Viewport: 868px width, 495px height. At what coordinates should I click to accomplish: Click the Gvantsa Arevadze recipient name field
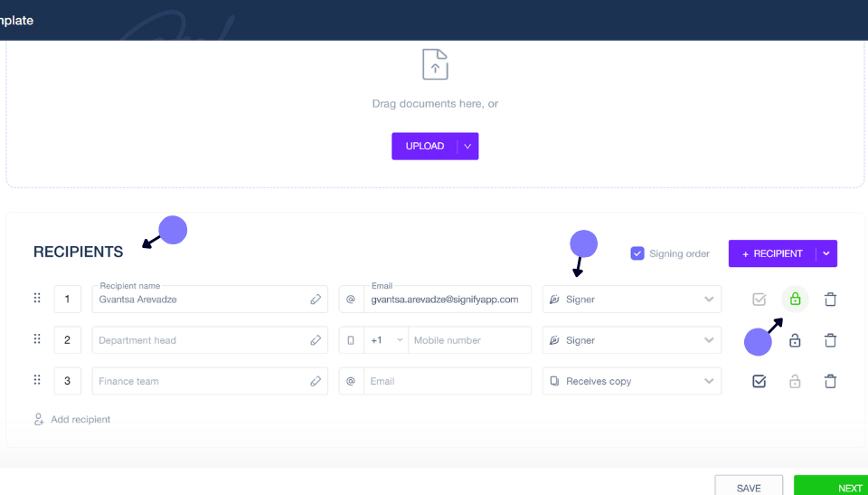[x=210, y=300]
